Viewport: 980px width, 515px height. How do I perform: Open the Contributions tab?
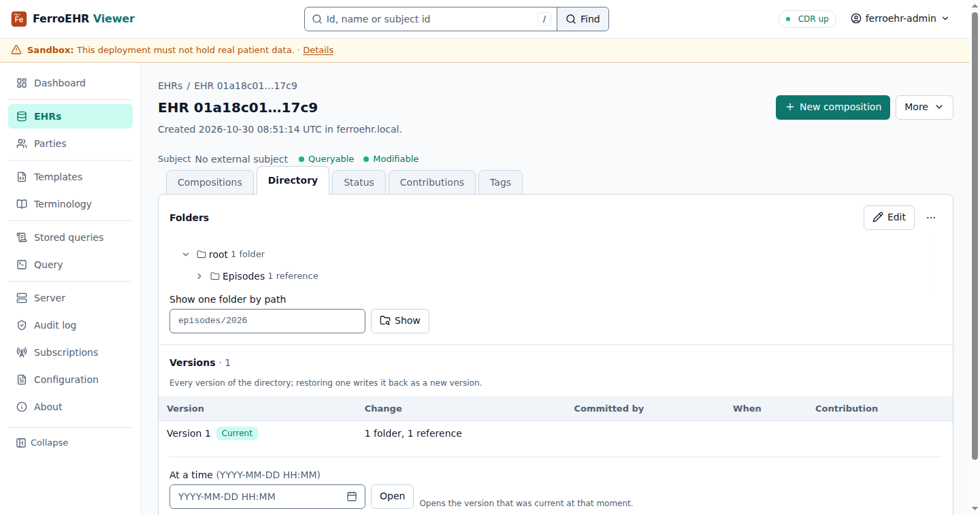(x=432, y=182)
